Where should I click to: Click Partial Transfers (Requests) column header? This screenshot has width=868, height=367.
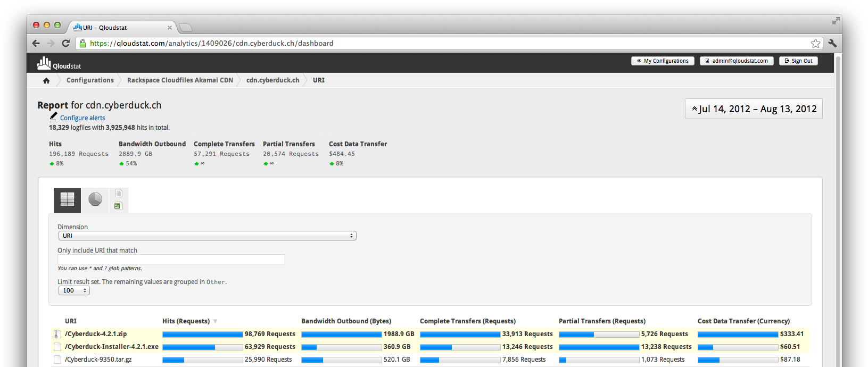(x=602, y=321)
